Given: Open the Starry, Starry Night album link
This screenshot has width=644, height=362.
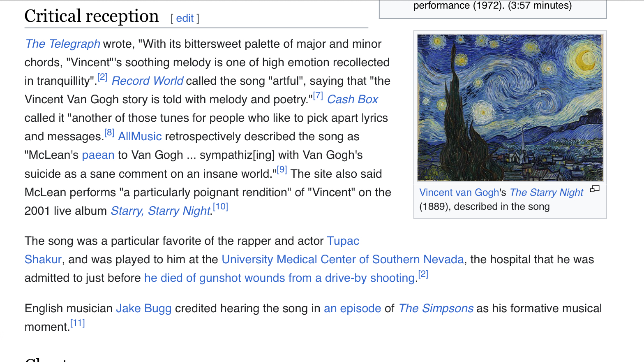Looking at the screenshot, I should coord(160,211).
